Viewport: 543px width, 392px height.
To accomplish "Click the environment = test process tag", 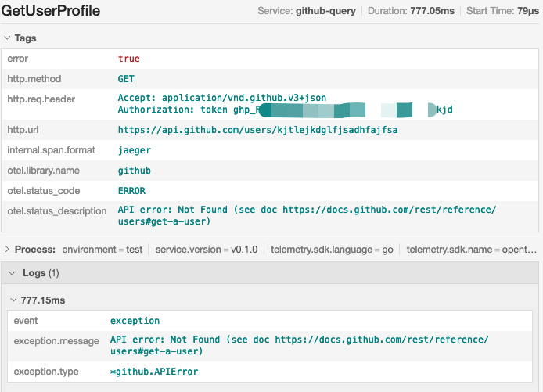I will pos(101,250).
